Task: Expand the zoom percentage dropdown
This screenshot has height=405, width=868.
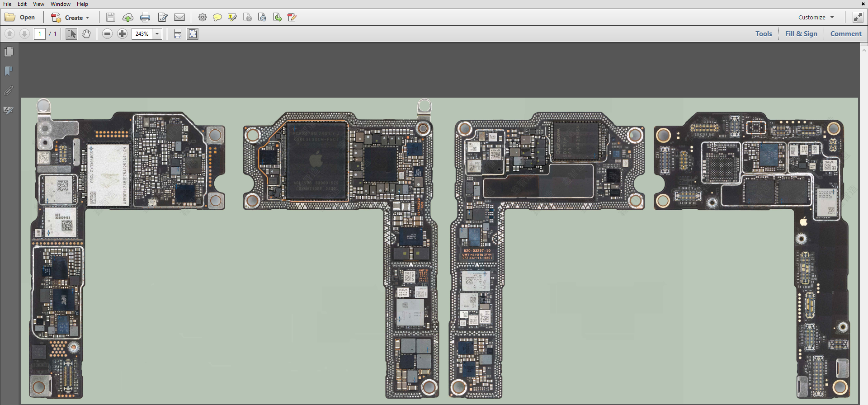Action: point(157,34)
